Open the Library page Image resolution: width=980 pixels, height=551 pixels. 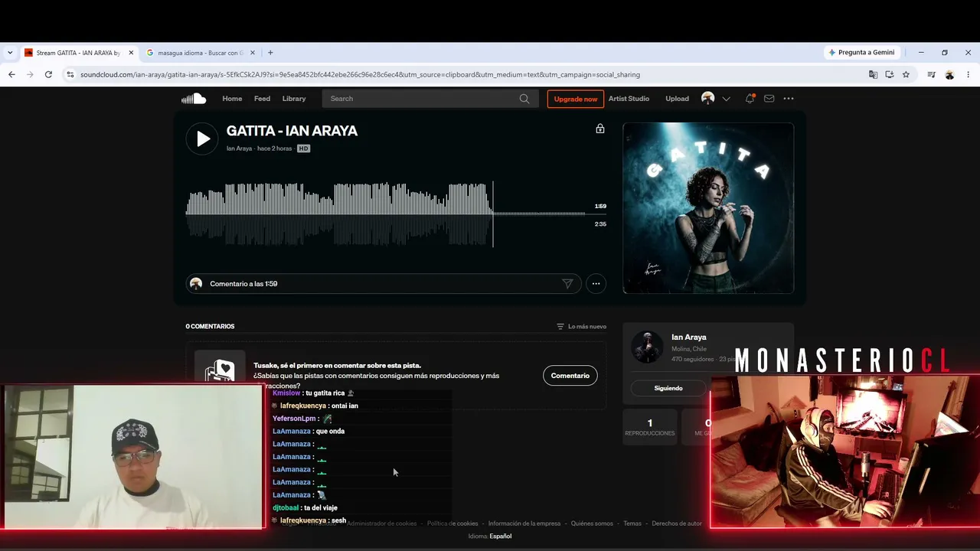point(294,99)
